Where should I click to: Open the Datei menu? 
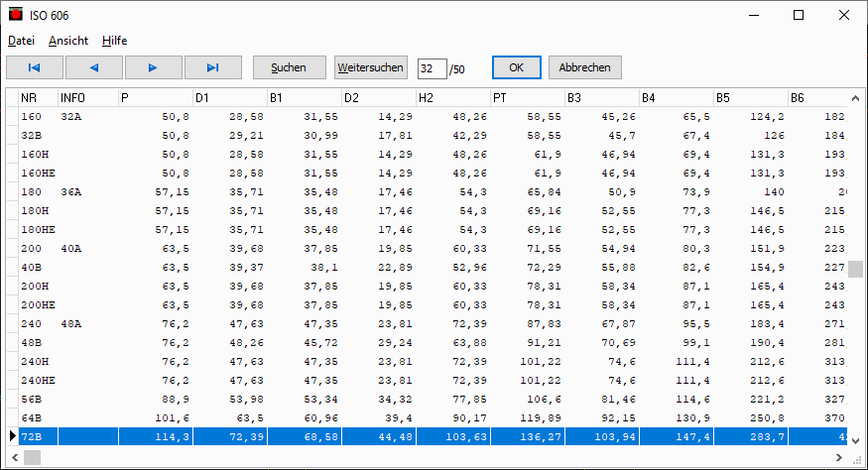(x=22, y=41)
